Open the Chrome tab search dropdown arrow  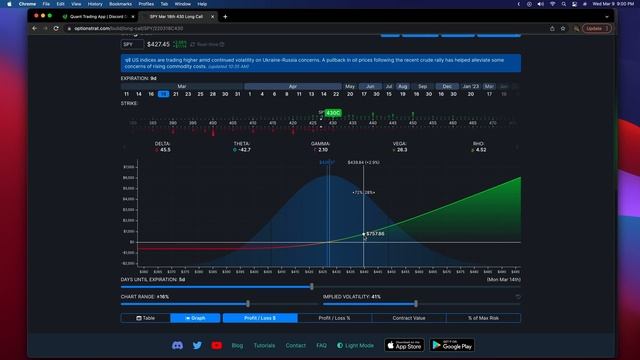pyautogui.click(x=607, y=17)
